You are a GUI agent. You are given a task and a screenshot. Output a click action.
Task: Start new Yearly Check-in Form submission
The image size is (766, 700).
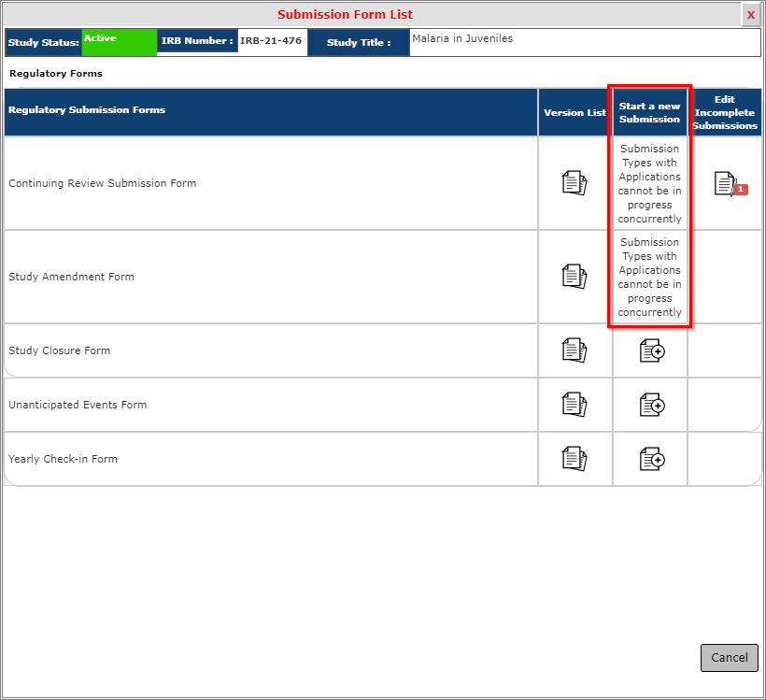(x=652, y=459)
